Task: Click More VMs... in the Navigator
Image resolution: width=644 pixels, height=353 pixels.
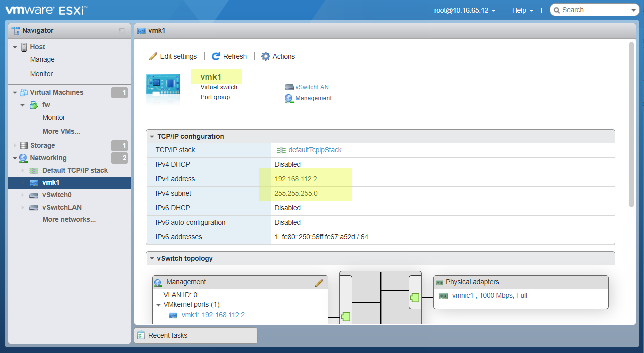Action: 61,131
